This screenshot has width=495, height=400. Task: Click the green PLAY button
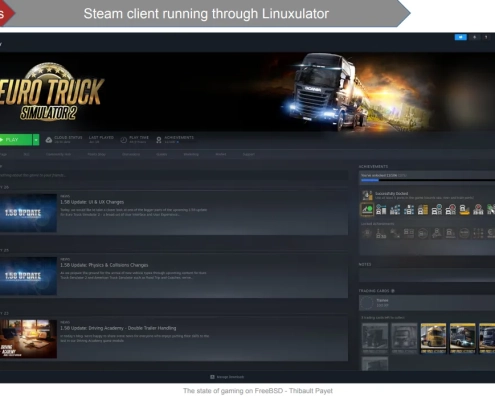click(16, 140)
